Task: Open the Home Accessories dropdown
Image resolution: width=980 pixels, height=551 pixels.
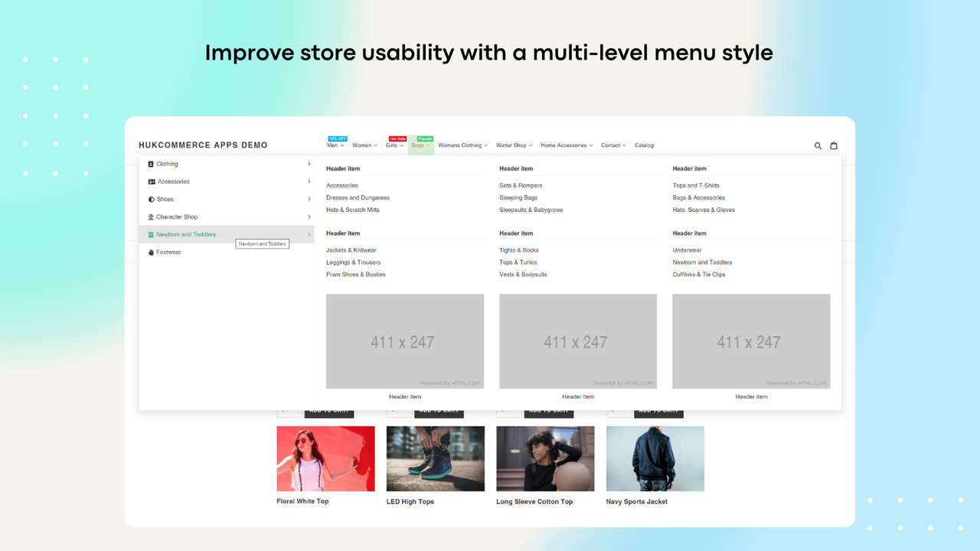Action: [567, 145]
